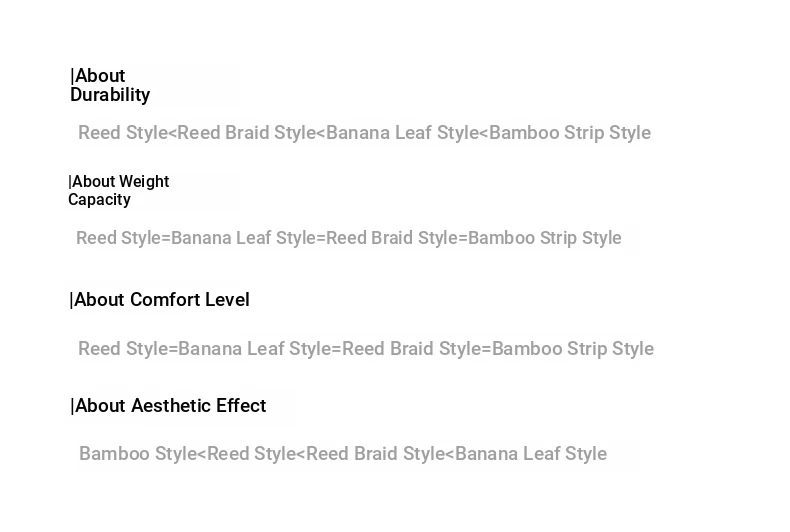
Task: Select Bamboo Strip Style under Comfort Level
Action: 573,349
